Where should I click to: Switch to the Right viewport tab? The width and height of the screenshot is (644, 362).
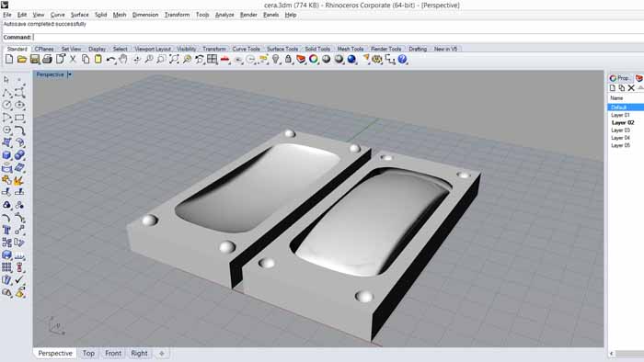(x=139, y=353)
